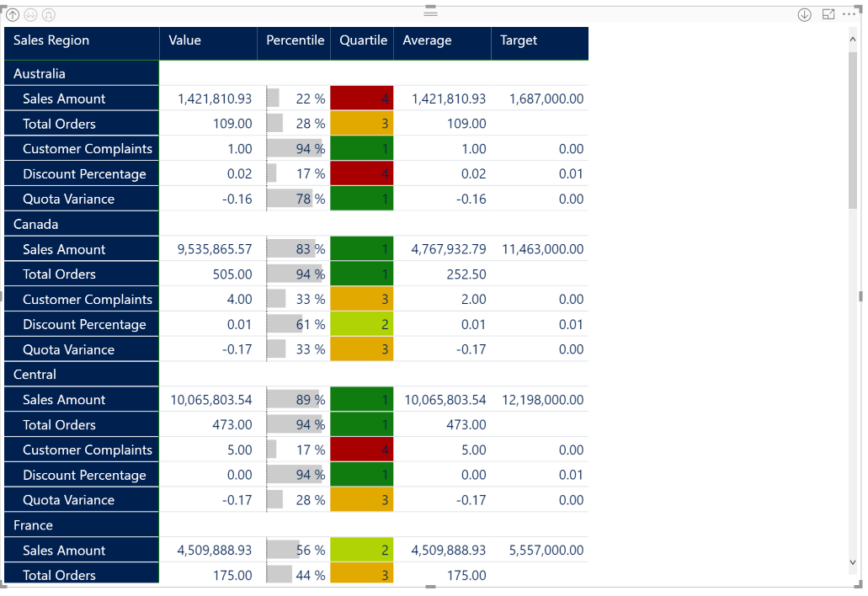Viewport: 868px width, 596px height.
Task: Open Focus mode for the visual
Action: pyautogui.click(x=828, y=14)
